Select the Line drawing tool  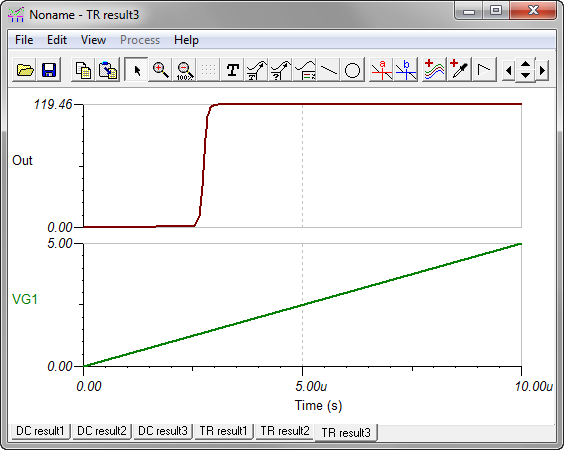click(x=328, y=69)
